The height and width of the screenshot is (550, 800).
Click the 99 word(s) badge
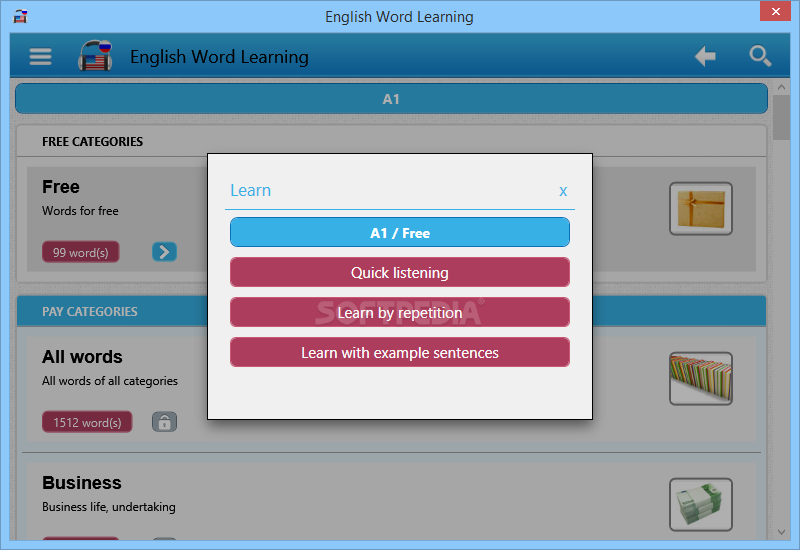81,252
